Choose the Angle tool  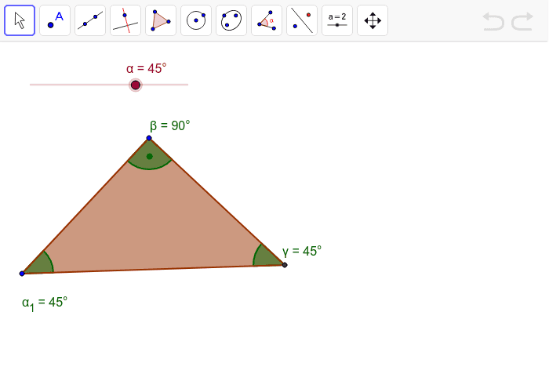267,20
